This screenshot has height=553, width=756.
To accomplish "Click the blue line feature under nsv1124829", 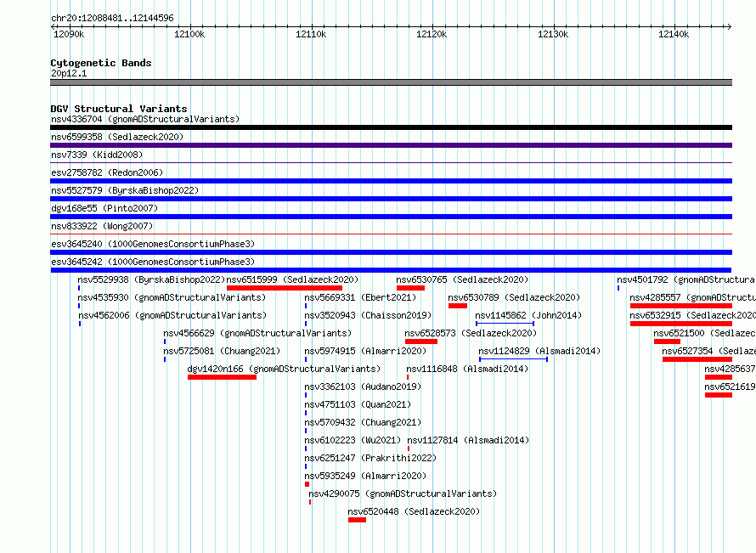I will click(513, 359).
